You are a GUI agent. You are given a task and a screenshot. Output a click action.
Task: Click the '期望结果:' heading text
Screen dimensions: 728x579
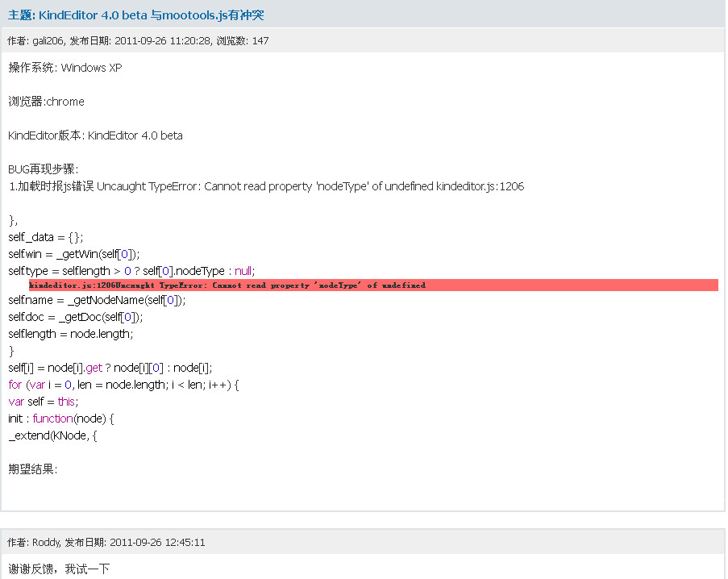click(32, 469)
